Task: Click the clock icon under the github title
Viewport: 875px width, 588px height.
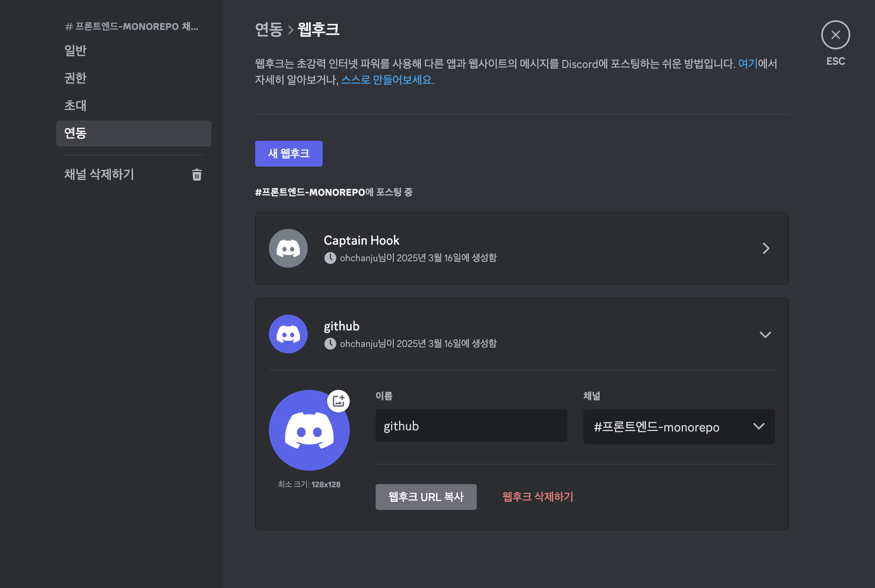Action: click(330, 344)
